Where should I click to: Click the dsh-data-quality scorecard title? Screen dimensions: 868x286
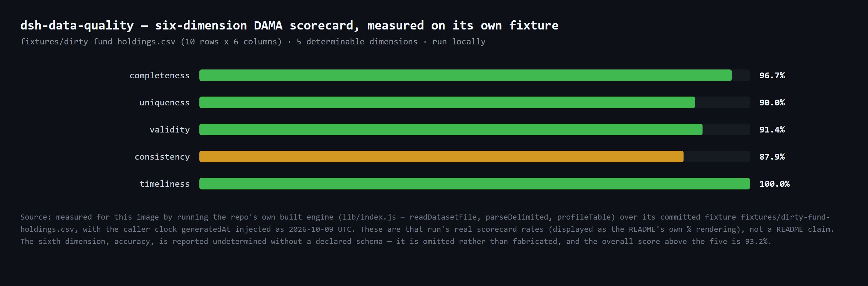pyautogui.click(x=289, y=25)
